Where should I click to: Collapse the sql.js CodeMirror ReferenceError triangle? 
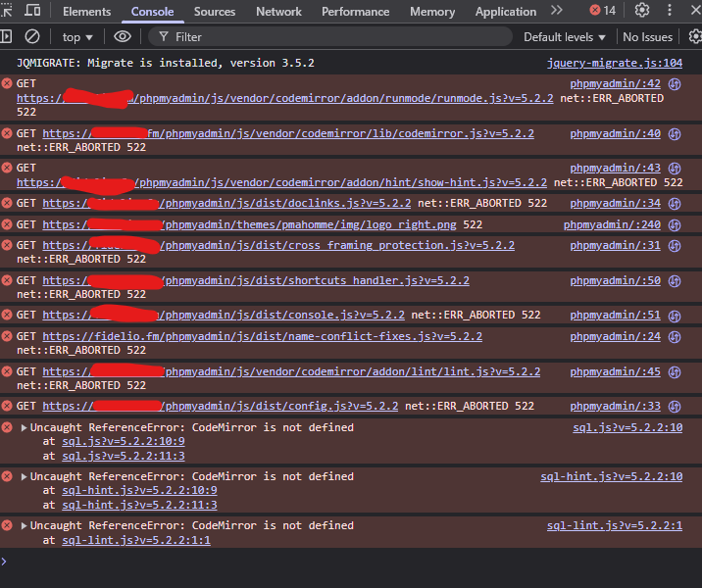pos(24,428)
